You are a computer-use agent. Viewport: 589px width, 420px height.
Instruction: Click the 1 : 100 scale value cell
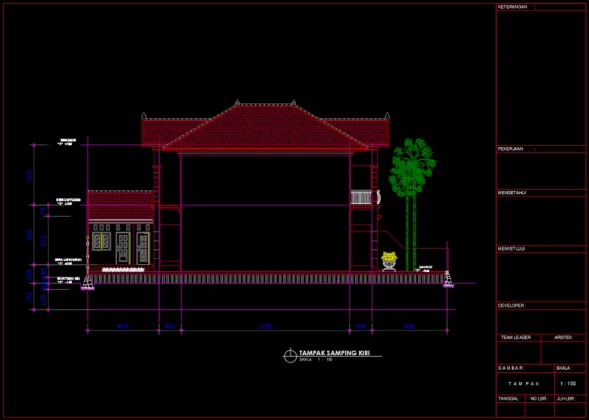coord(569,384)
